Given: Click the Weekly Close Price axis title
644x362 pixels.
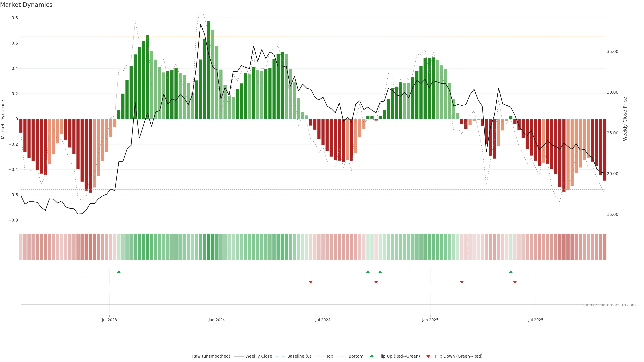Looking at the screenshot, I should pos(625,119).
